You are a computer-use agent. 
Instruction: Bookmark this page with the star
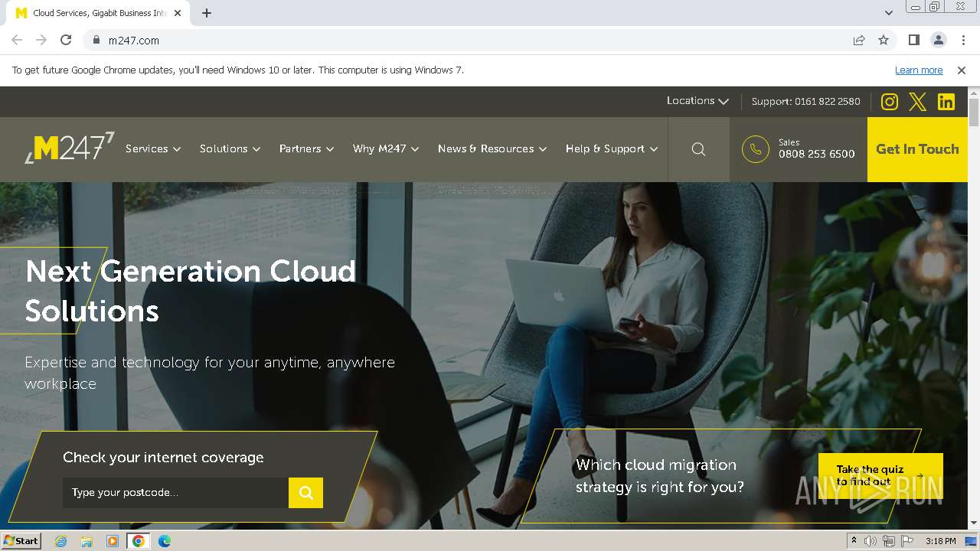tap(884, 40)
